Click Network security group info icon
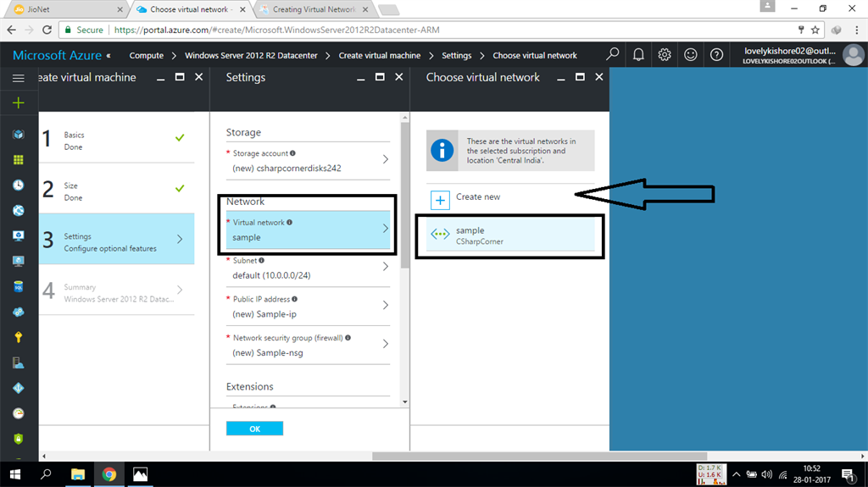The height and width of the screenshot is (487, 868). [x=348, y=338]
